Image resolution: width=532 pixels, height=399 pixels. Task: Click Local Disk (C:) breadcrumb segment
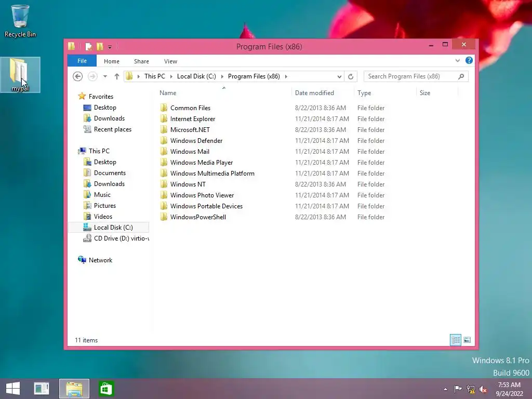point(196,76)
